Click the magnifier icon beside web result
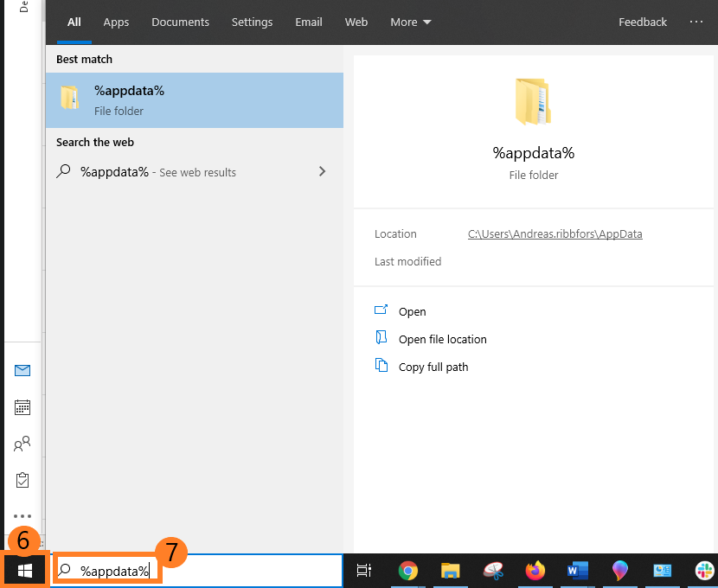This screenshot has width=718, height=588. pyautogui.click(x=63, y=171)
